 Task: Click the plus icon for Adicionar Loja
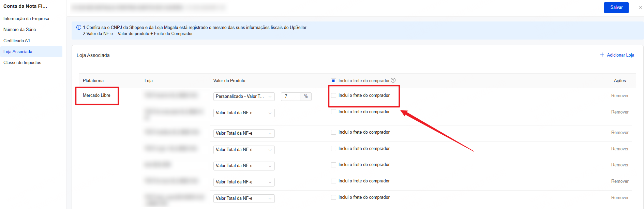click(602, 55)
